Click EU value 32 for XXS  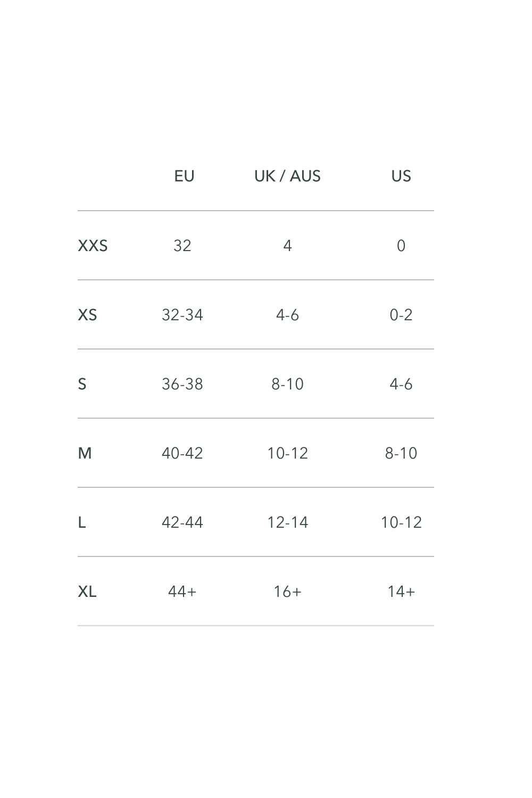click(182, 246)
